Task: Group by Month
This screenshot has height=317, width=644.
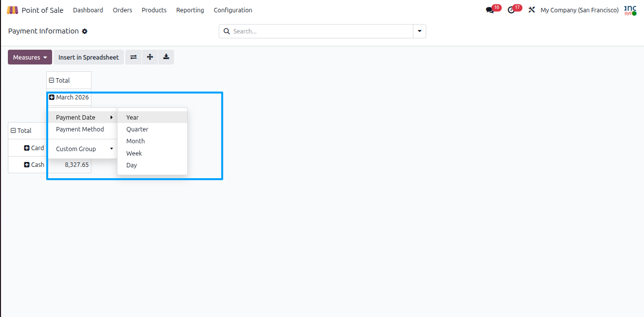Action: 152,141
